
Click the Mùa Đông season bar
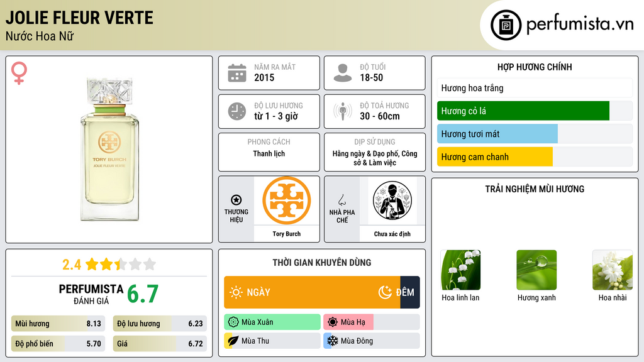click(x=371, y=341)
